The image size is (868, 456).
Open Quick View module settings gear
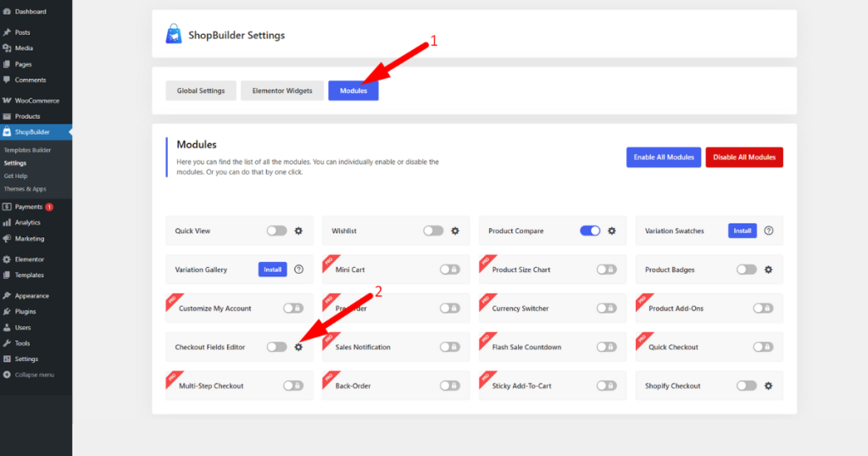[x=298, y=231]
